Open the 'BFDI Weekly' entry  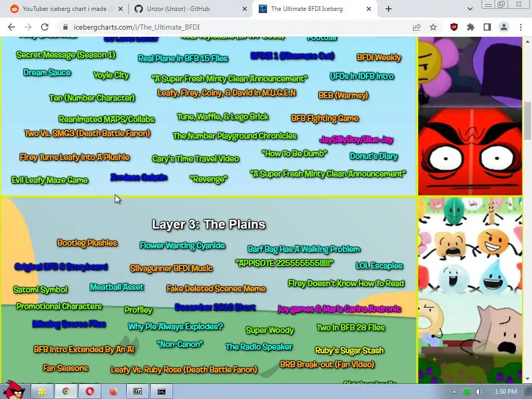(x=379, y=57)
